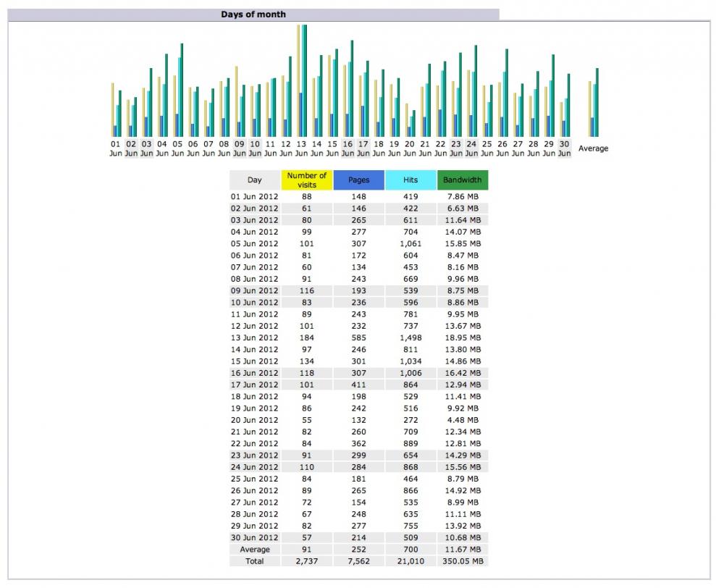This screenshot has width=716, height=588.
Task: Click pages value 154 for 27 Jun
Action: (x=358, y=503)
